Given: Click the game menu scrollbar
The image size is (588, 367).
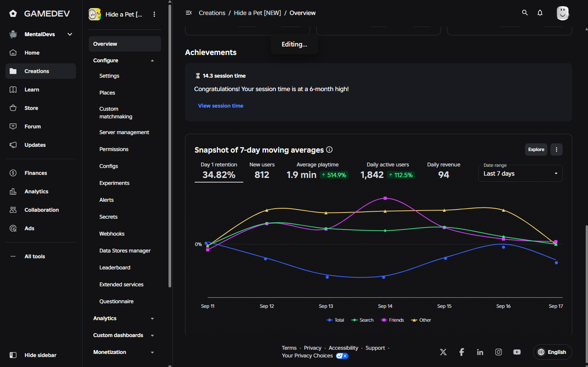Looking at the screenshot, I should (170, 146).
